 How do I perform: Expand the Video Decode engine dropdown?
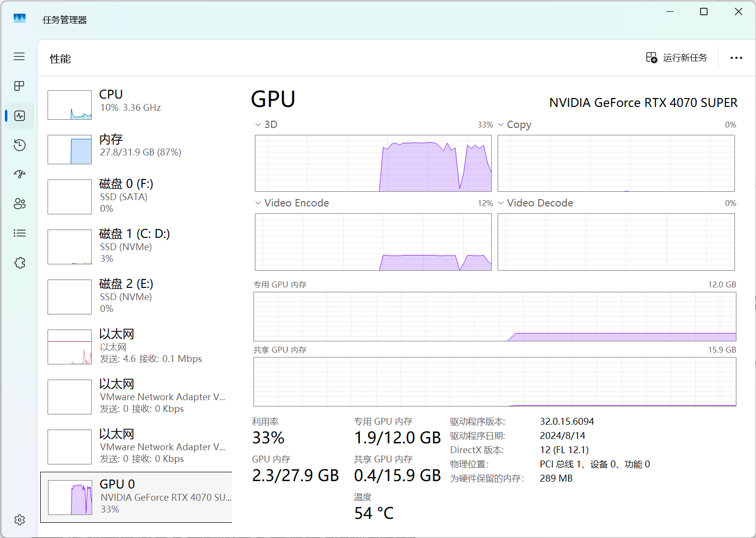click(x=501, y=203)
